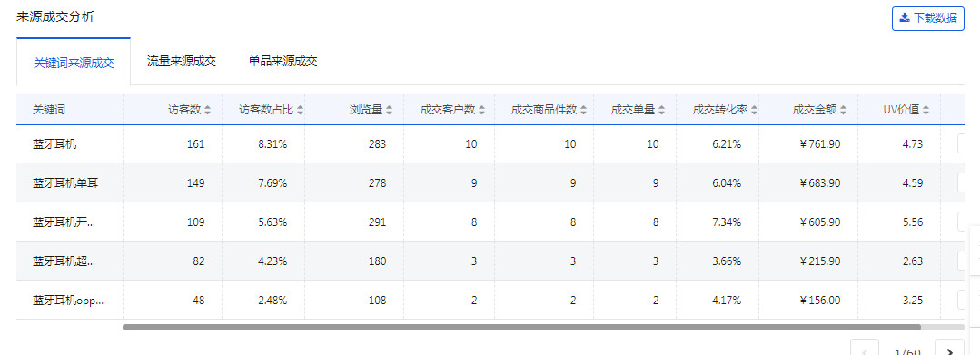Select 关键词来源成交 tab
Viewport: 980px width, 355px height.
74,62
